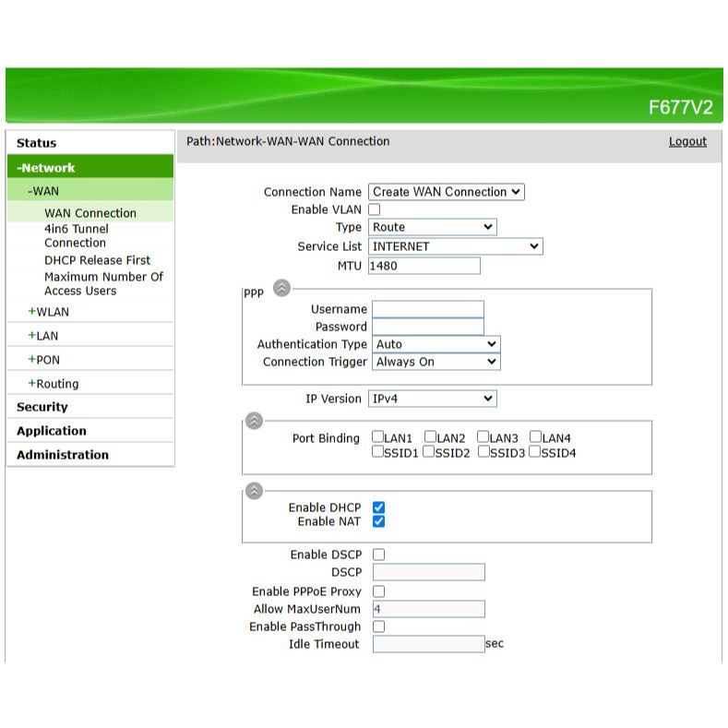
Task: Open the Service List dropdown
Action: pos(455,246)
